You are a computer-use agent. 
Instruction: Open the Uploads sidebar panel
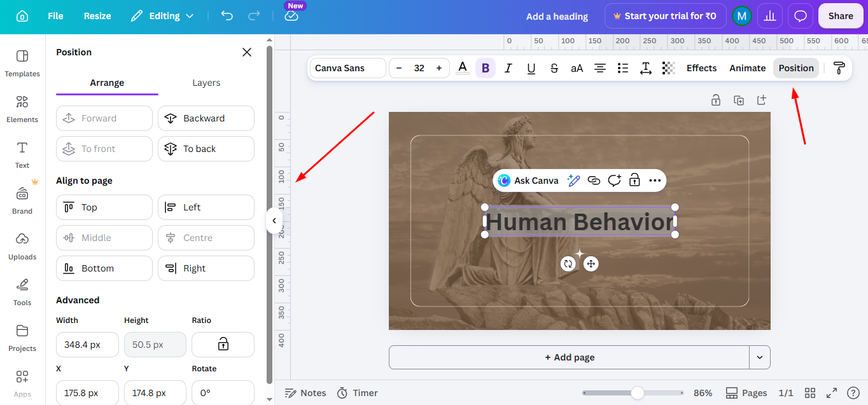[x=22, y=246]
